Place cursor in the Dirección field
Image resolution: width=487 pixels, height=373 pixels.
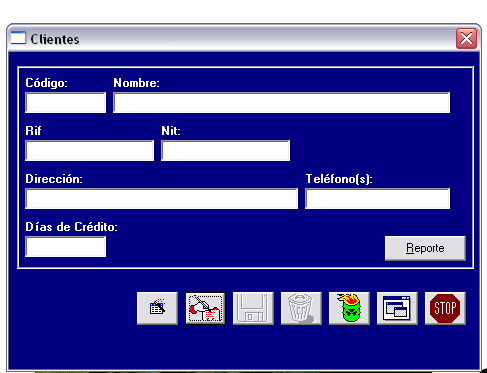(x=162, y=199)
